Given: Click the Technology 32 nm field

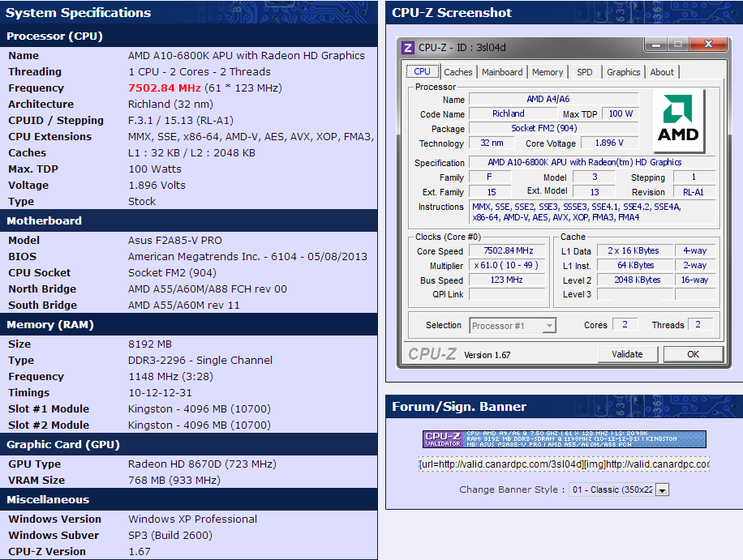Looking at the screenshot, I should coord(492,143).
